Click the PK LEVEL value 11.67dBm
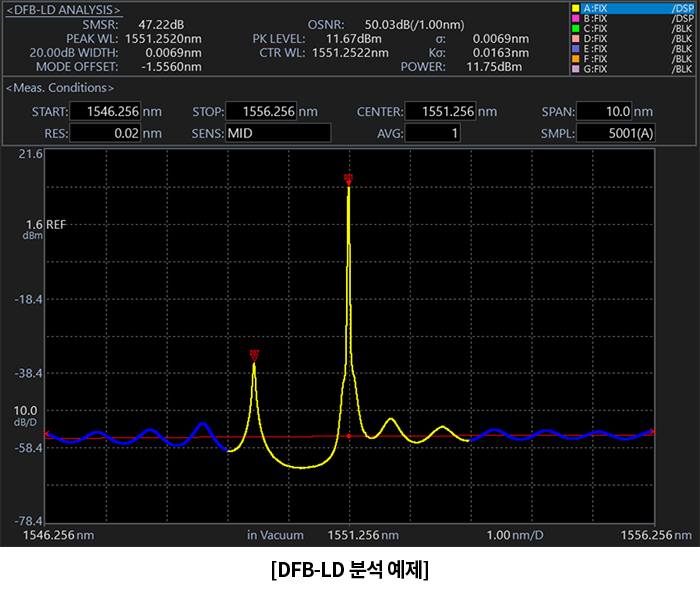The image size is (700, 595). (354, 39)
